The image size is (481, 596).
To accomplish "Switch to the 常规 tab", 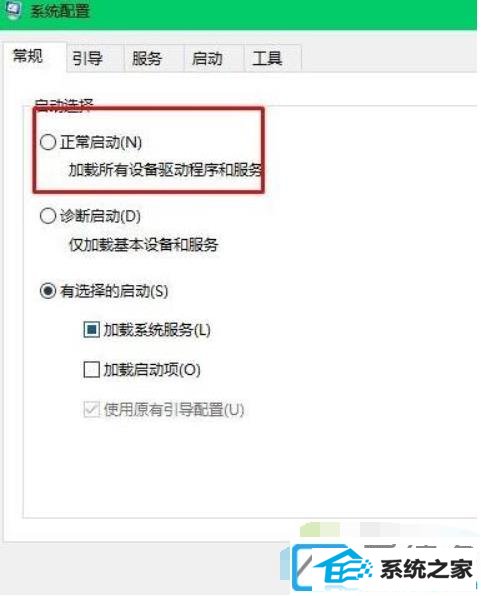I will tap(28, 56).
